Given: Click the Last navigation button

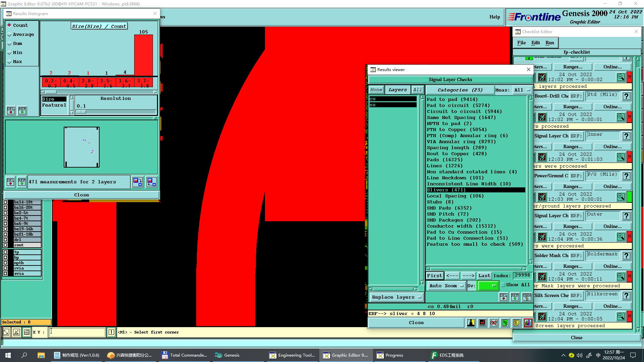Looking at the screenshot, I should (x=484, y=276).
